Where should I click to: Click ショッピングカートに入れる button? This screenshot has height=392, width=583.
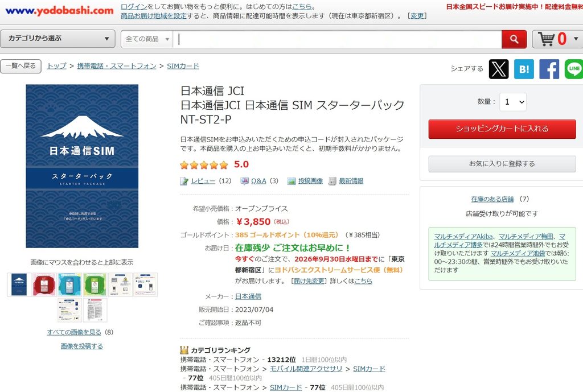pyautogui.click(x=502, y=129)
